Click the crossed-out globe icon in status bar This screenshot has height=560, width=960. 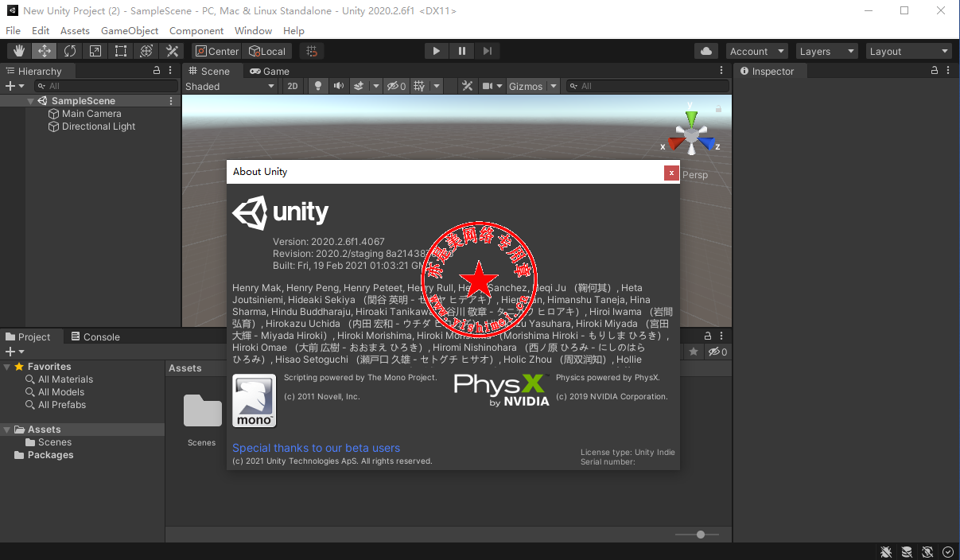(927, 552)
